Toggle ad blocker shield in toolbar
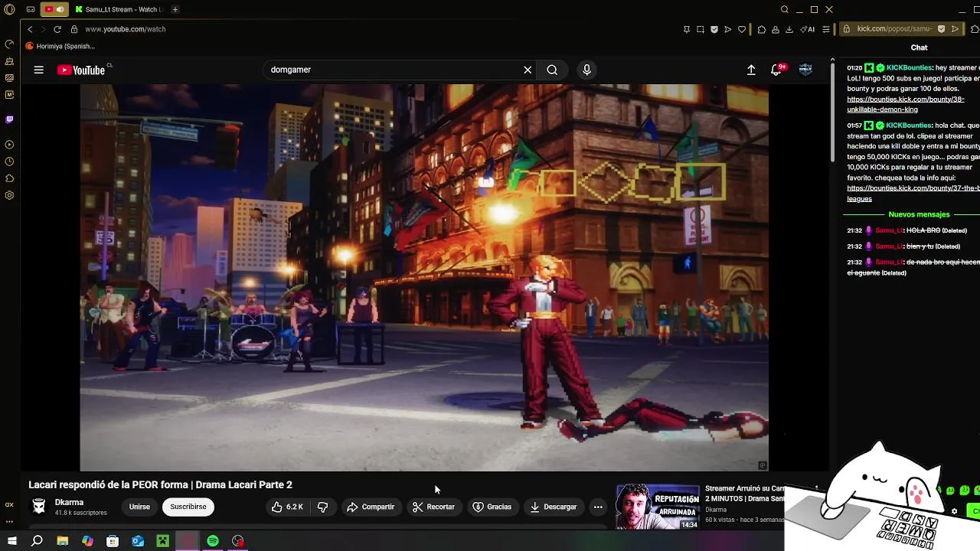Viewport: 980px width, 551px height. (714, 29)
